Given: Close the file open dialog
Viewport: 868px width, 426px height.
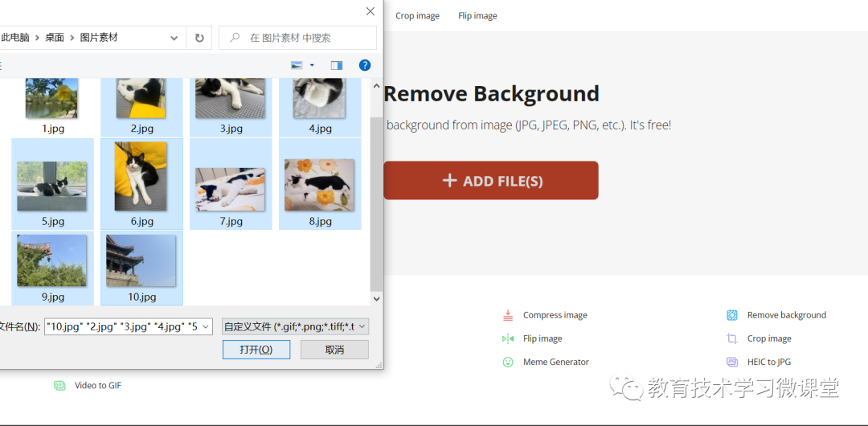Looking at the screenshot, I should tap(371, 11).
